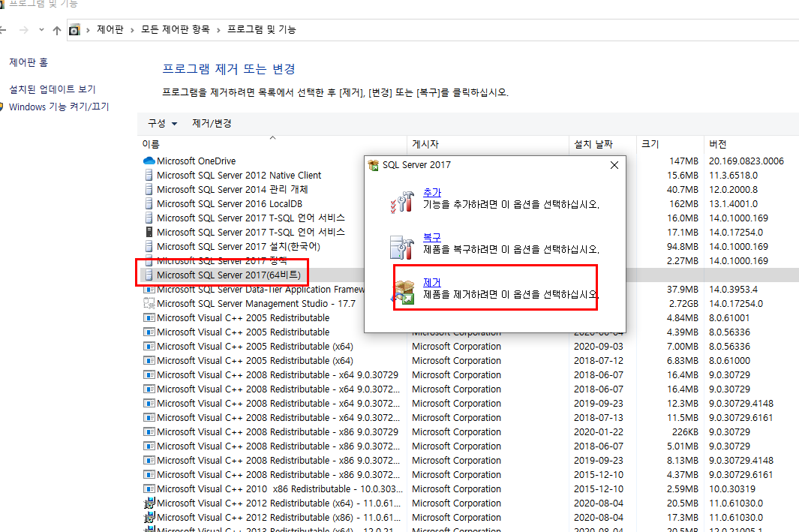Go forward with the navigation arrow
Screen dimensions: 799x532
[23, 30]
